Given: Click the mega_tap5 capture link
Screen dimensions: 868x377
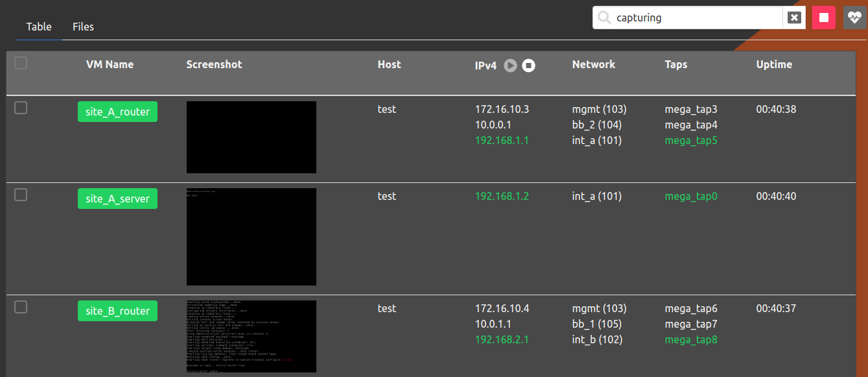Looking at the screenshot, I should click(691, 140).
